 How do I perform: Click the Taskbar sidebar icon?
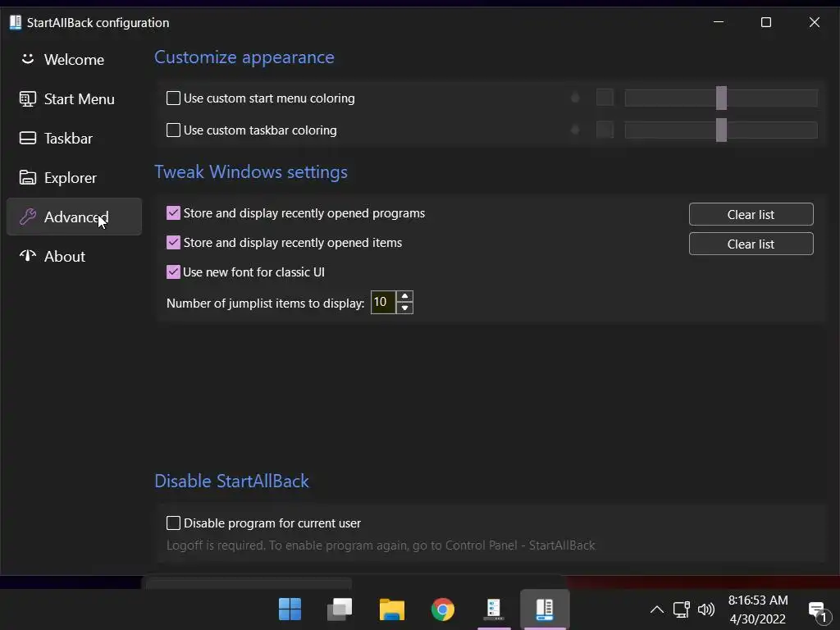tap(27, 138)
